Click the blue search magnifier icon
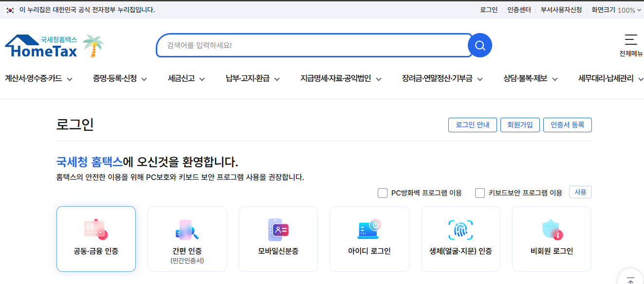This screenshot has width=644, height=284. 479,45
